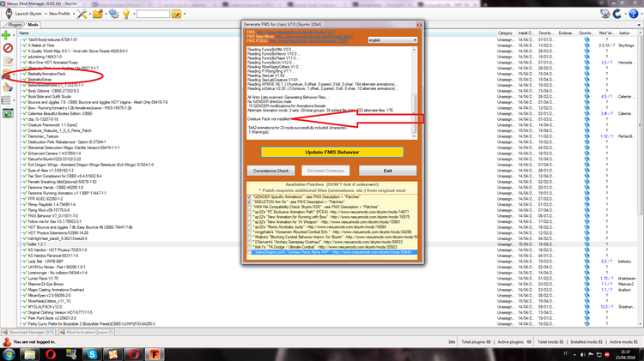The image size is (644, 361).
Task: Open the Launch Skyrim dropdown arrow
Action: [46, 14]
